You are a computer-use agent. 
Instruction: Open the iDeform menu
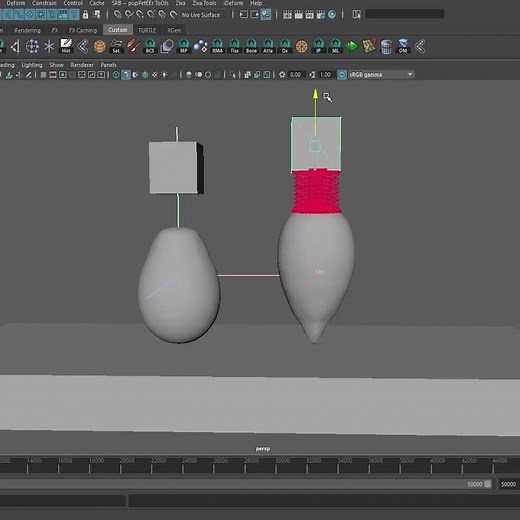(x=233, y=3)
